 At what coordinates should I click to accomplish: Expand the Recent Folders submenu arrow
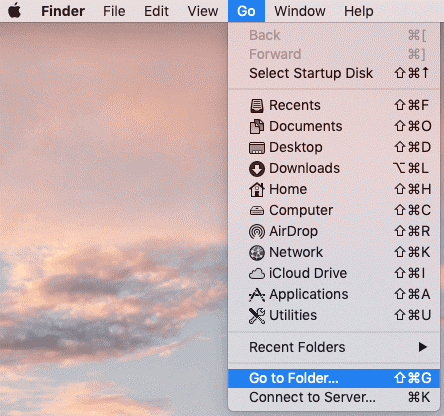click(423, 347)
